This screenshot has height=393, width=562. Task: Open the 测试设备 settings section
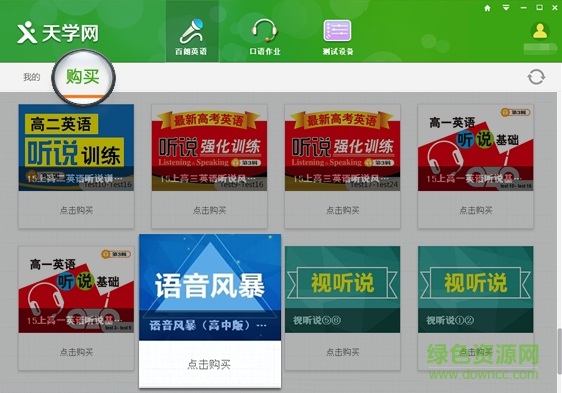click(x=338, y=37)
